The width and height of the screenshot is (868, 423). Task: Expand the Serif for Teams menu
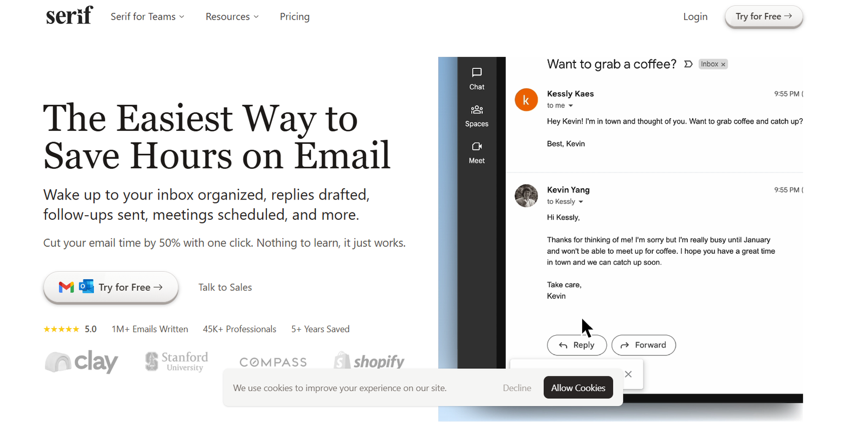click(x=148, y=17)
